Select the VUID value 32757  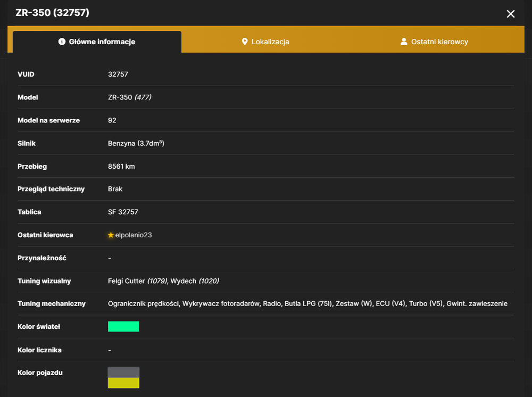tap(118, 75)
